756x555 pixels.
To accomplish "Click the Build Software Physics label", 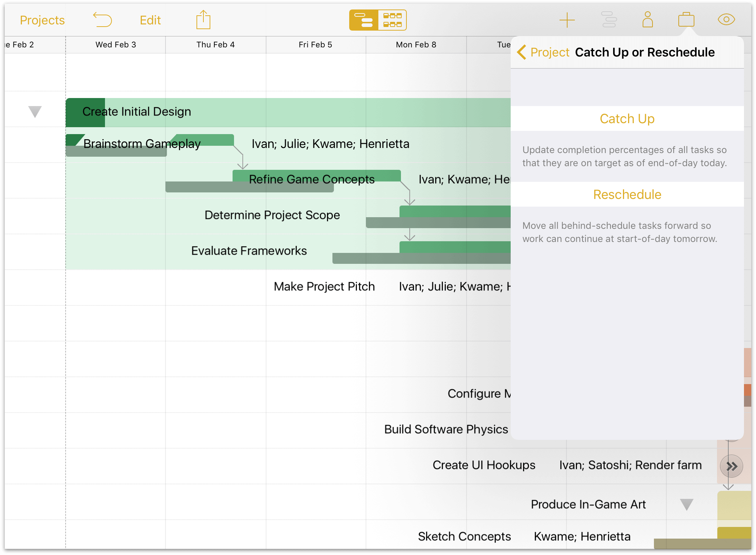I will click(x=446, y=429).
